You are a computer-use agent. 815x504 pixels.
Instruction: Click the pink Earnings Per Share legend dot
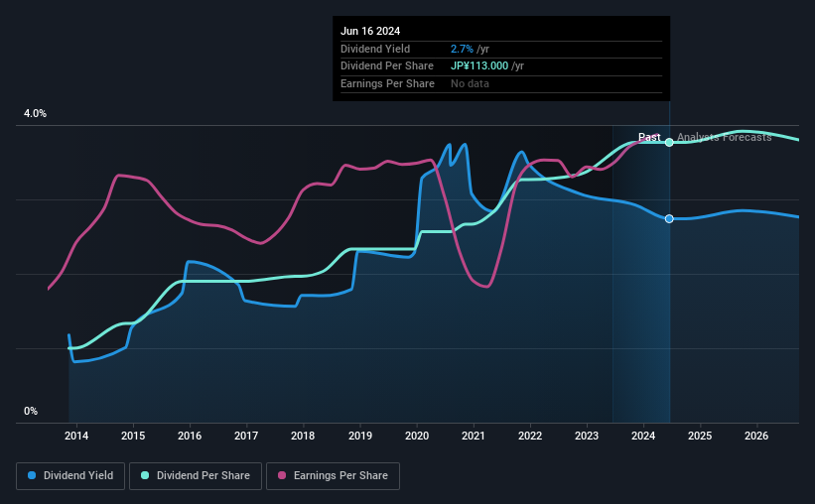[282, 475]
